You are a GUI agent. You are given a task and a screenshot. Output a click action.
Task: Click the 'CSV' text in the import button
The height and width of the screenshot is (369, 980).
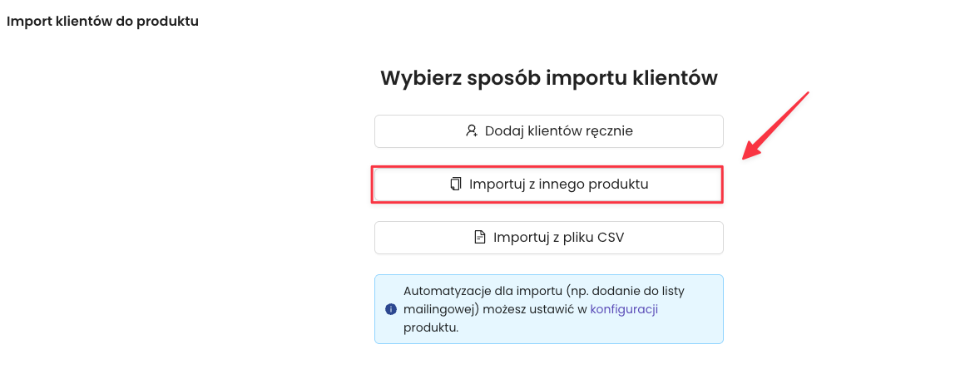coord(610,238)
